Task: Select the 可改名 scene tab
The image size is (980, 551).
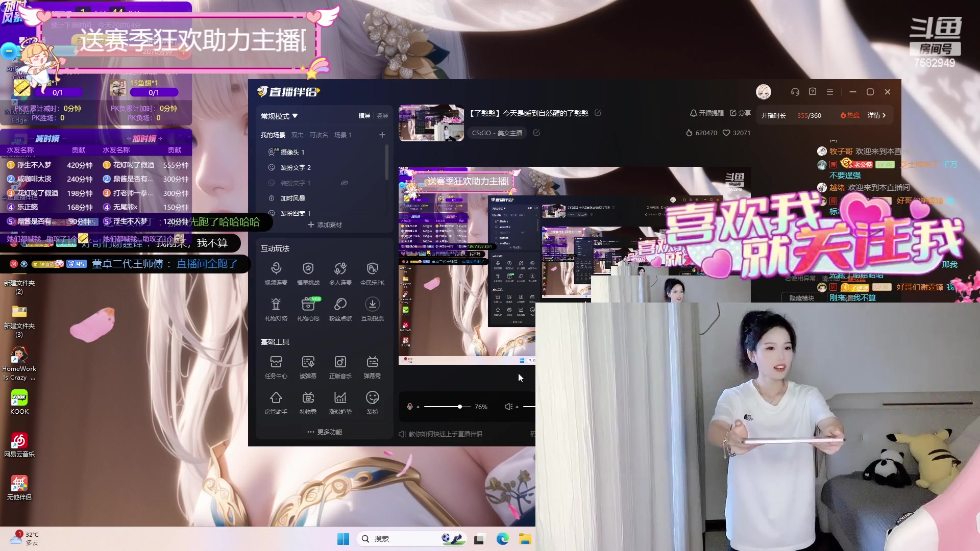Action: coord(319,135)
